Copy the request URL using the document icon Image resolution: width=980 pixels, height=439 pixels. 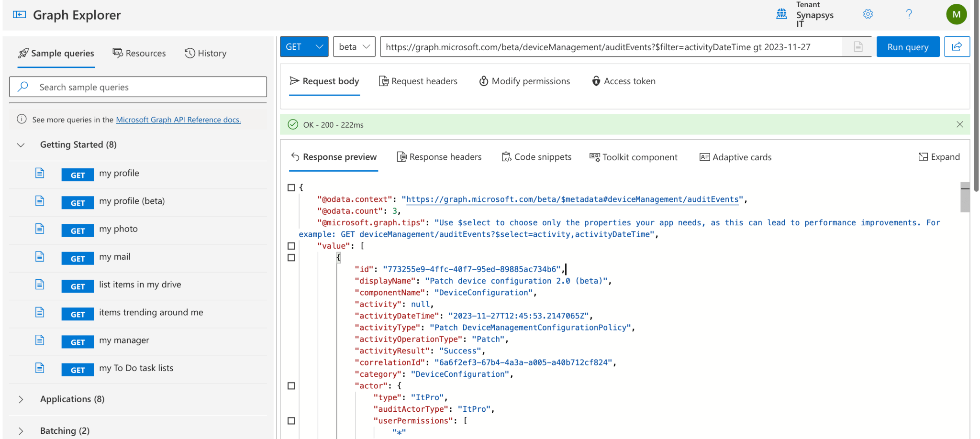[858, 46]
